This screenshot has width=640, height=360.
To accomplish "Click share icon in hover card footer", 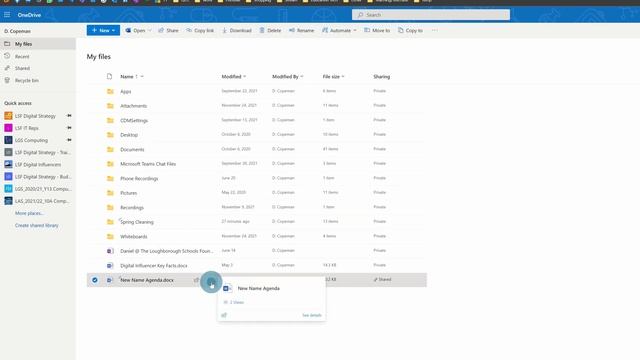I will point(224,315).
